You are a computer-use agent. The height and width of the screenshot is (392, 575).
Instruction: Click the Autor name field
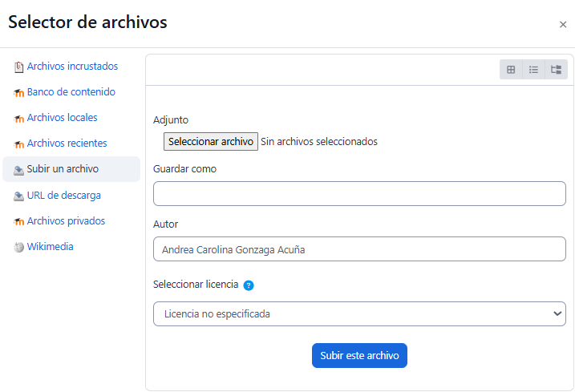(359, 249)
